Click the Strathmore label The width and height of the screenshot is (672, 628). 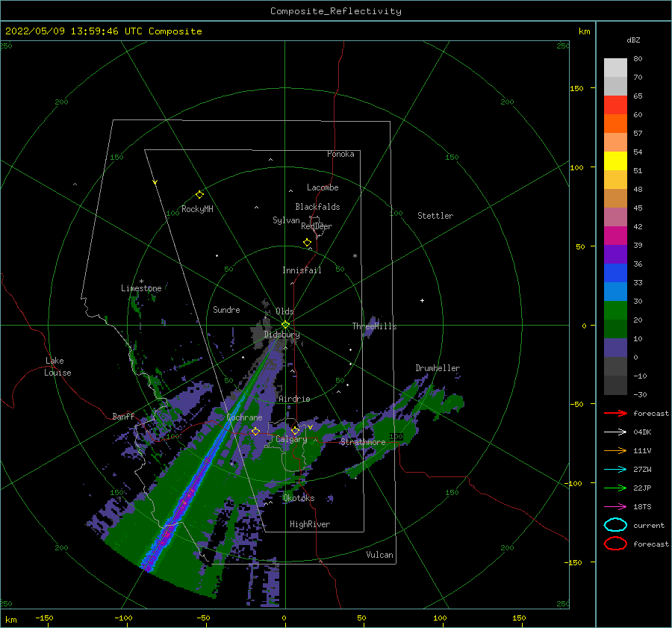pyautogui.click(x=363, y=442)
